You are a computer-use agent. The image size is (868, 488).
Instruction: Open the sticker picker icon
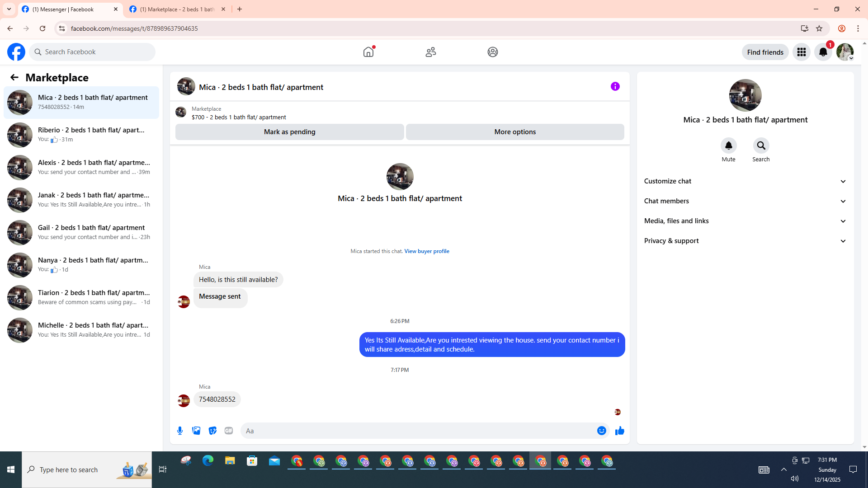tap(212, 431)
